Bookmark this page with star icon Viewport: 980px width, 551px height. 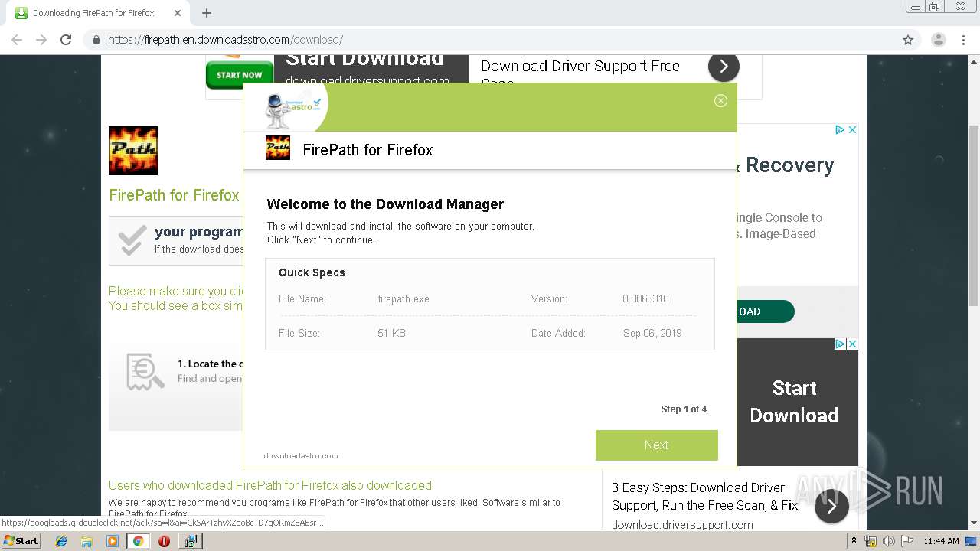[908, 40]
